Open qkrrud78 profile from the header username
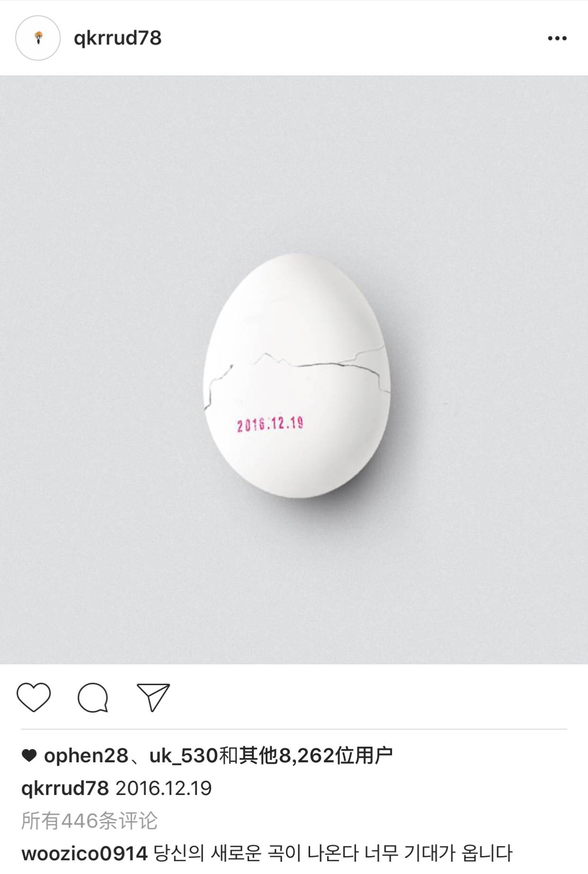The height and width of the screenshot is (874, 588). [x=117, y=38]
